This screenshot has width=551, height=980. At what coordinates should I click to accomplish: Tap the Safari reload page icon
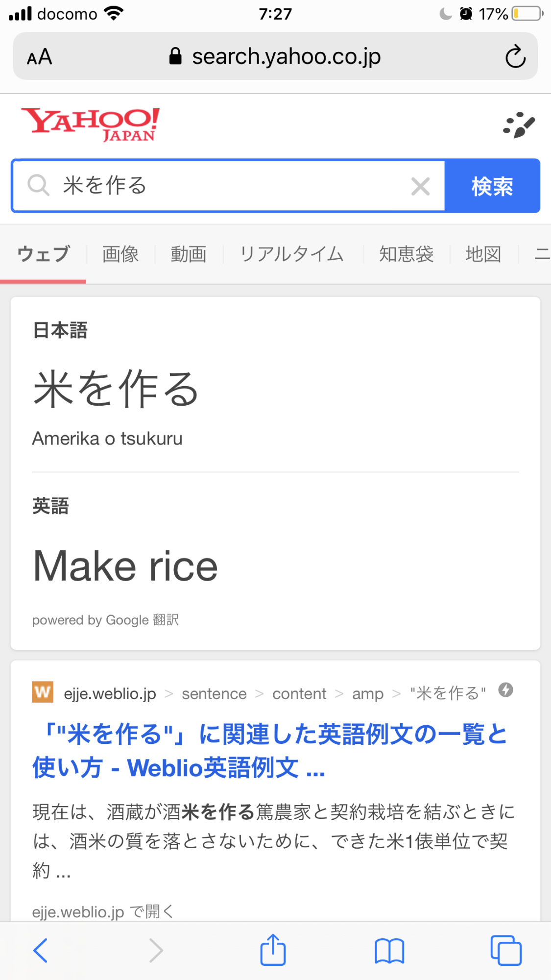pos(515,56)
